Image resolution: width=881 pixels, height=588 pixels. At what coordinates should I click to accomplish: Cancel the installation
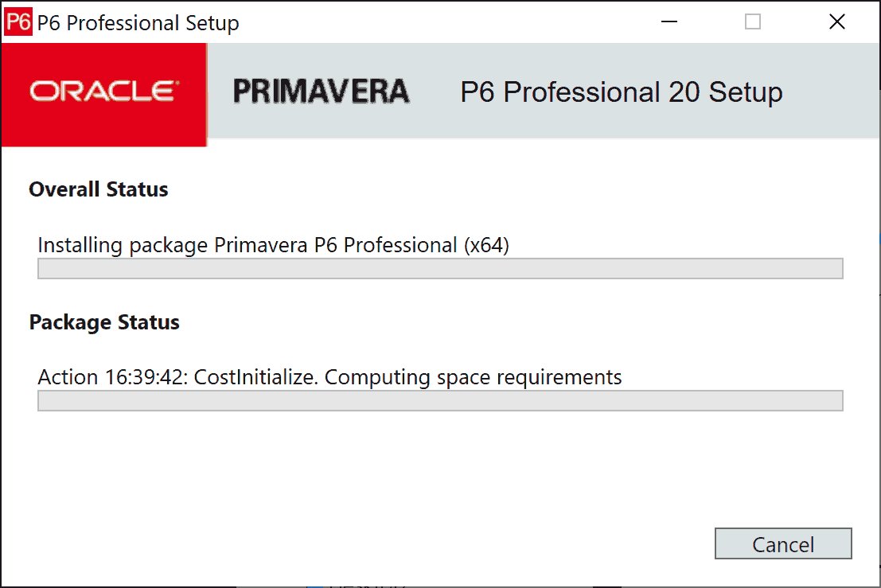click(x=783, y=544)
